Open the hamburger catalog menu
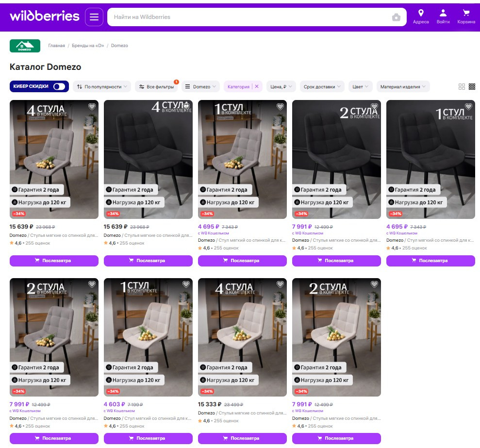Image resolution: width=480 pixels, height=448 pixels. [94, 17]
